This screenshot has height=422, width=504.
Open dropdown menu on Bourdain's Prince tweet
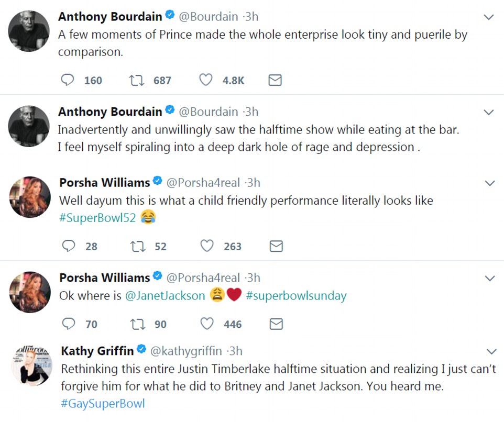tap(488, 17)
